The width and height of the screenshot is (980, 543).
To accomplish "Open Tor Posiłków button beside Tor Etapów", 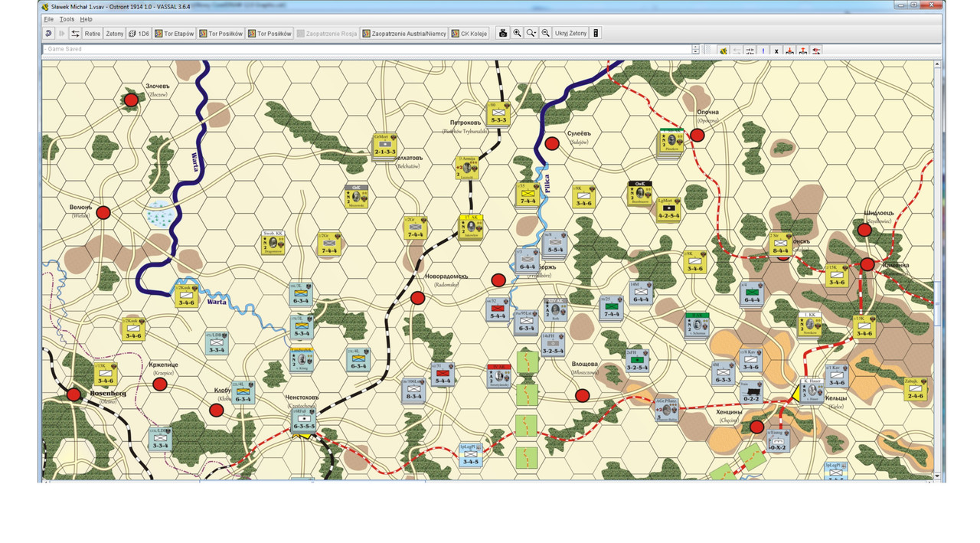I will (x=220, y=34).
